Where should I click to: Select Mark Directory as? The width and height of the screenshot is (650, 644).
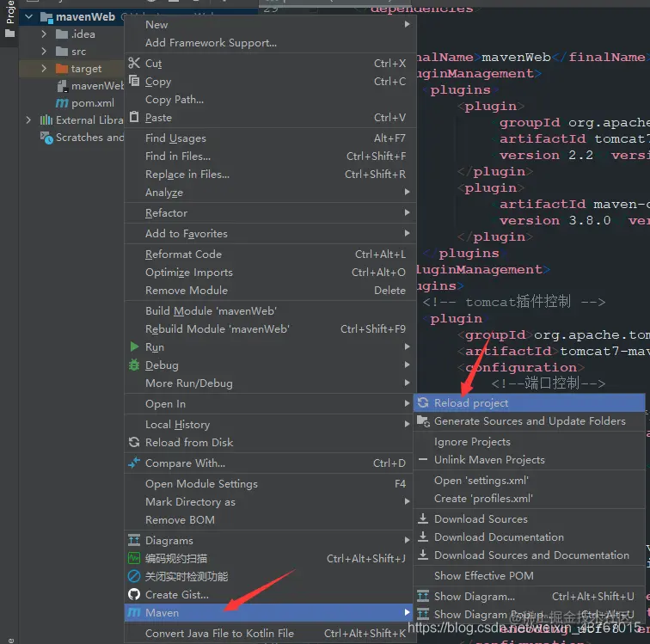(269, 502)
